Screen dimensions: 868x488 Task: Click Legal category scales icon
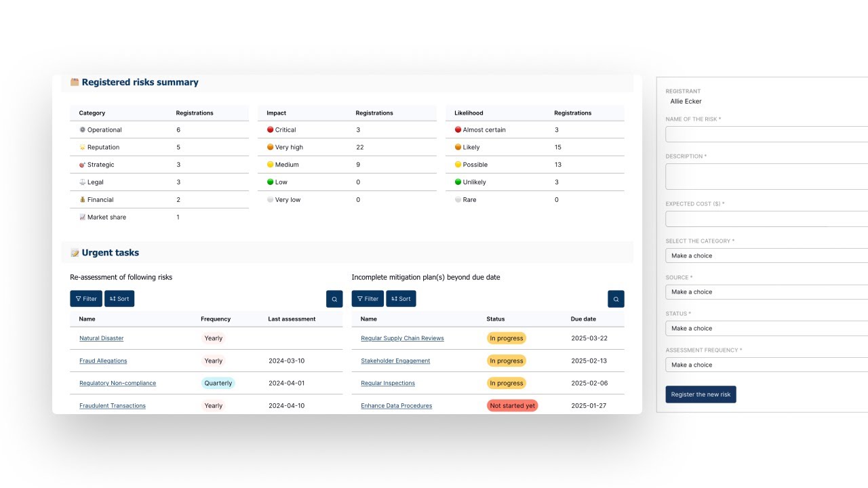pyautogui.click(x=83, y=182)
